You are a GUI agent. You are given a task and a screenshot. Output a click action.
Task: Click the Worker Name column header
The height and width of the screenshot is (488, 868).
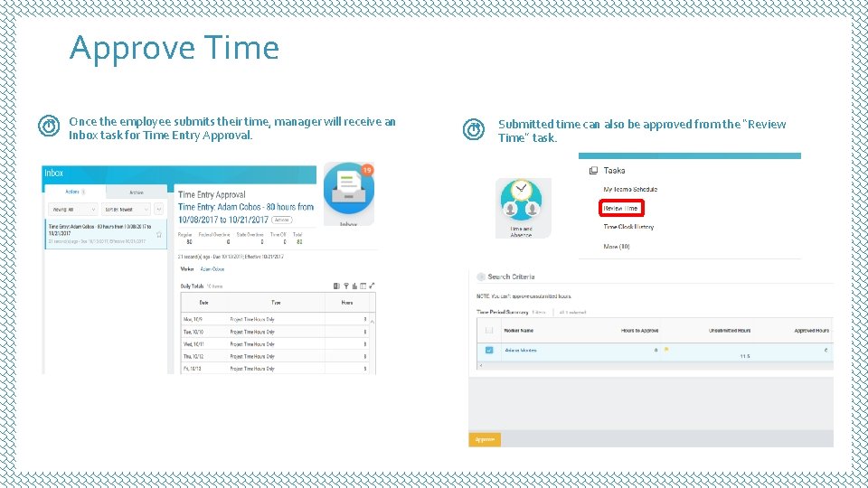519,331
